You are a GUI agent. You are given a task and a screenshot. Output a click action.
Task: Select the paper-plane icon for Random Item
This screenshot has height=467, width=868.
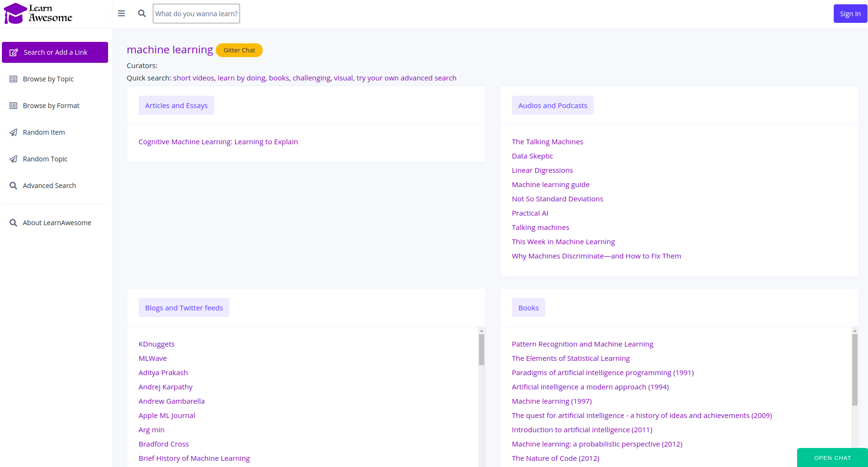[13, 132]
